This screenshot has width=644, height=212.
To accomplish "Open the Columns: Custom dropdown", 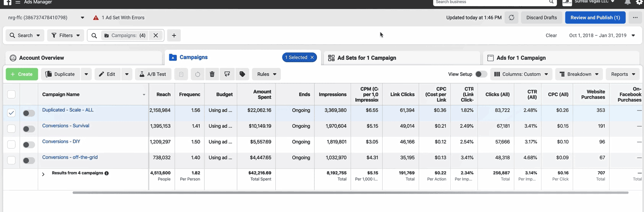I will point(521,74).
